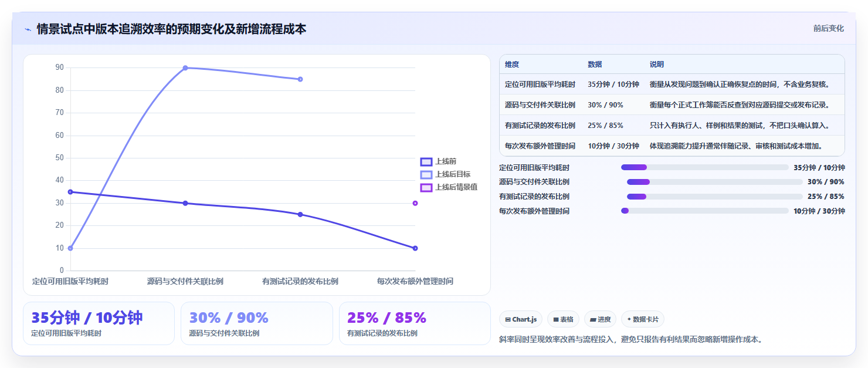Click the 上线前 point at 25
This screenshot has height=368, width=868.
point(300,214)
